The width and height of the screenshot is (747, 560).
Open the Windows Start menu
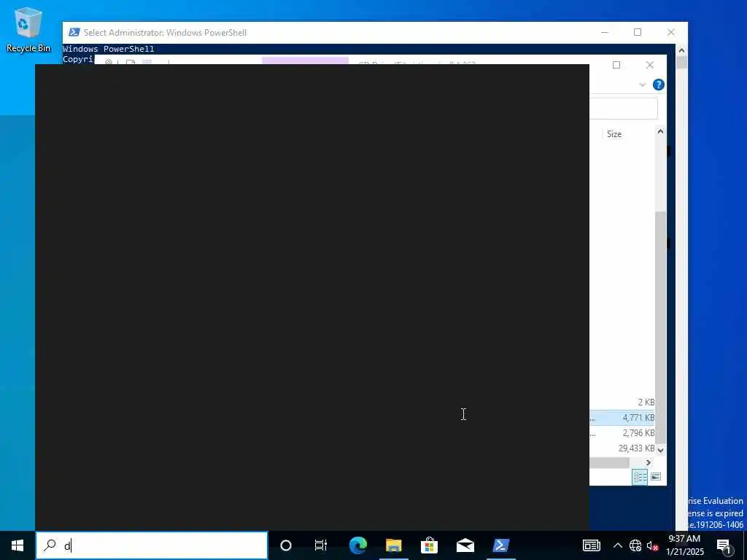click(x=18, y=545)
